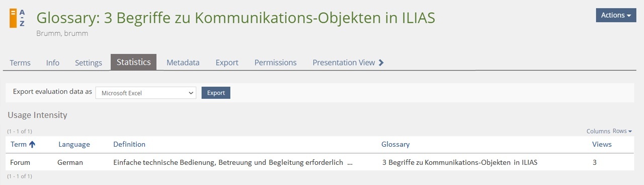644x185 pixels.
Task: Sort by the Glossary column header
Action: [x=395, y=144]
